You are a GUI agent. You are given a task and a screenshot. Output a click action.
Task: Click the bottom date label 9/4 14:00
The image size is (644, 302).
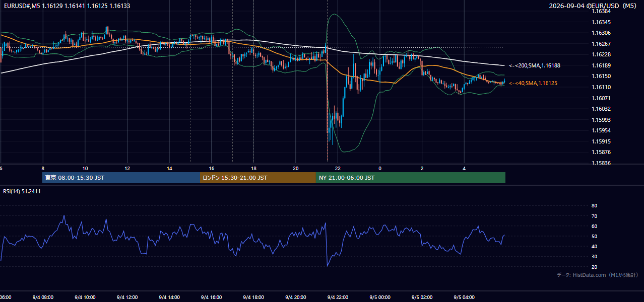coord(169,297)
